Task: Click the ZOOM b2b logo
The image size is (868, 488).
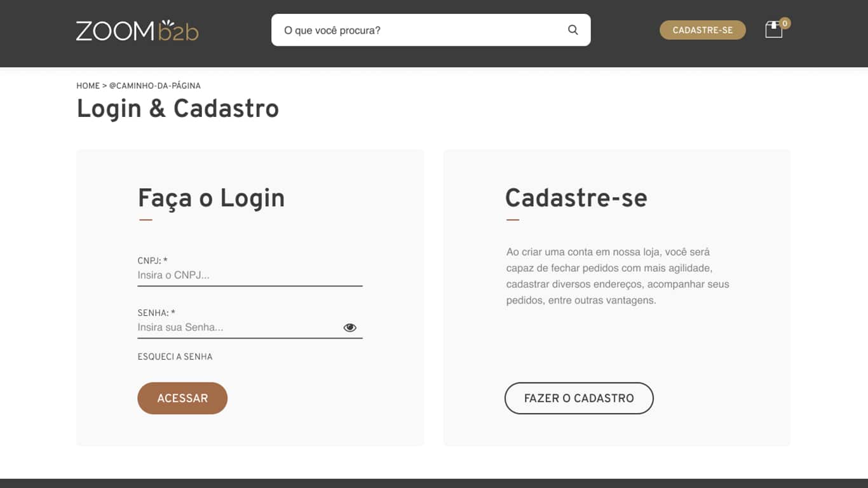Action: [x=137, y=30]
